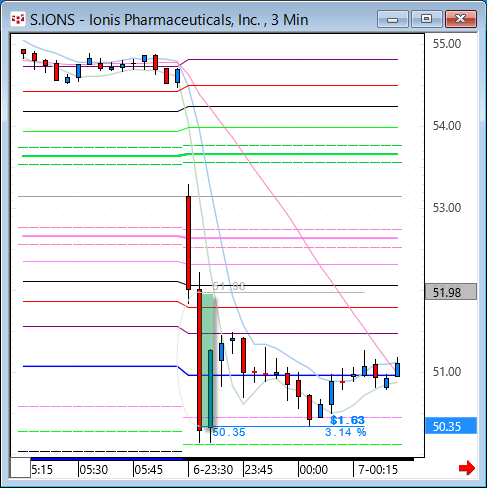487x488 pixels.
Task: Click the 51.98 gray price marker
Action: (x=451, y=292)
